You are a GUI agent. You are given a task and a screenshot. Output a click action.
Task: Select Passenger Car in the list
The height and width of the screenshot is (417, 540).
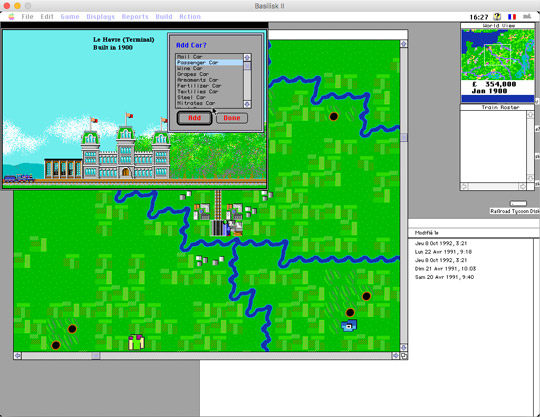pos(209,63)
